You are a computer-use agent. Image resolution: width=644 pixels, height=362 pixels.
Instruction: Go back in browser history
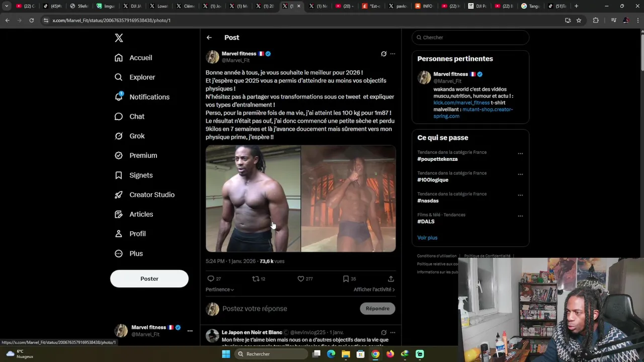[x=7, y=20]
